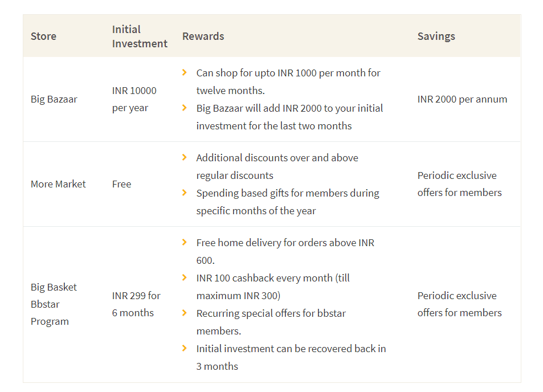Select the 'Big Basket Bbstar Program' cell
This screenshot has height=392, width=543.
54,304
